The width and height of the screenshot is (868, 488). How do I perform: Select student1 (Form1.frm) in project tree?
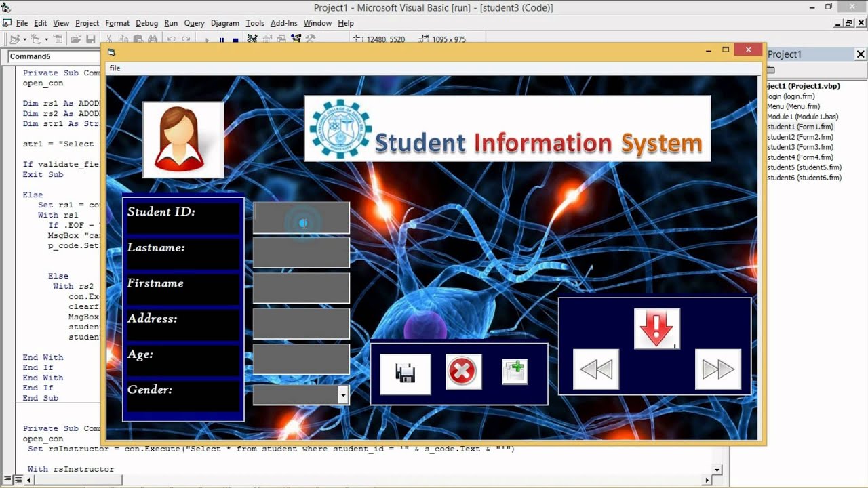[800, 127]
